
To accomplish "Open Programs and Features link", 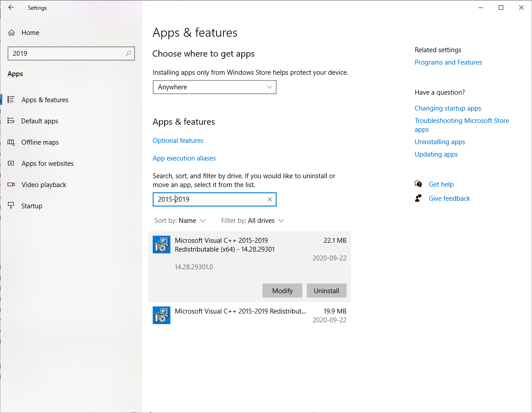I will coord(448,62).
